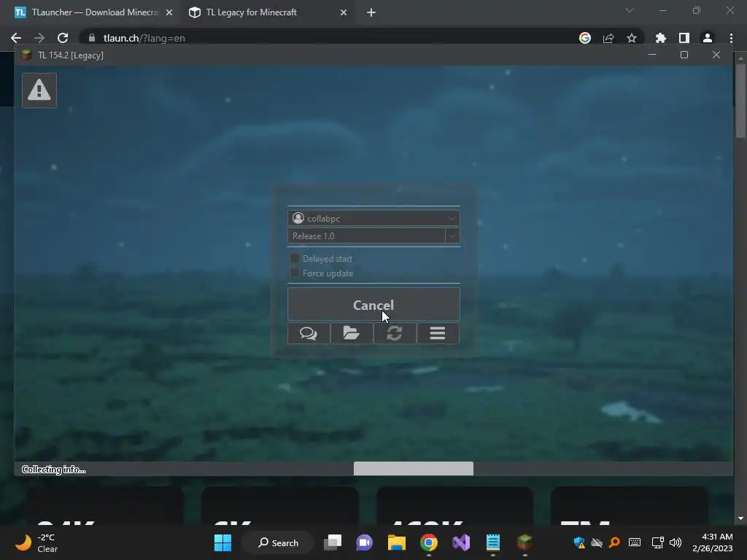The width and height of the screenshot is (747, 560).
Task: Open File Explorer from the taskbar
Action: (x=396, y=542)
